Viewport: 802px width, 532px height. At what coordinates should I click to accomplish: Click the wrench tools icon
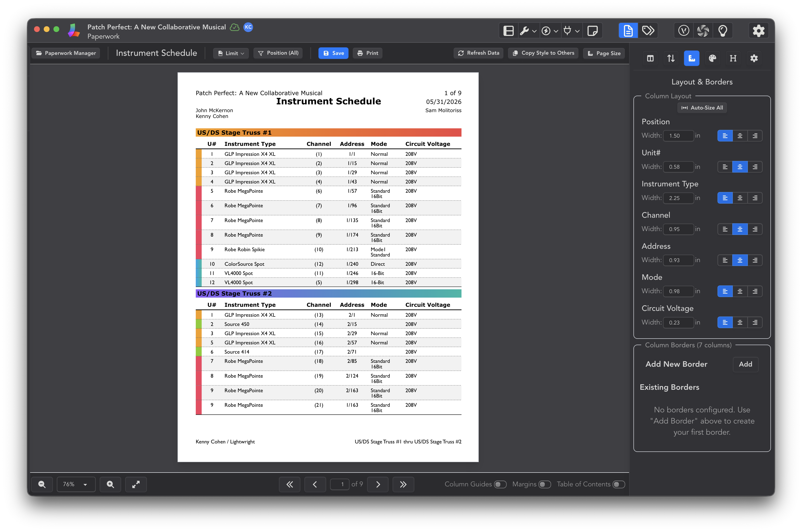pos(524,31)
